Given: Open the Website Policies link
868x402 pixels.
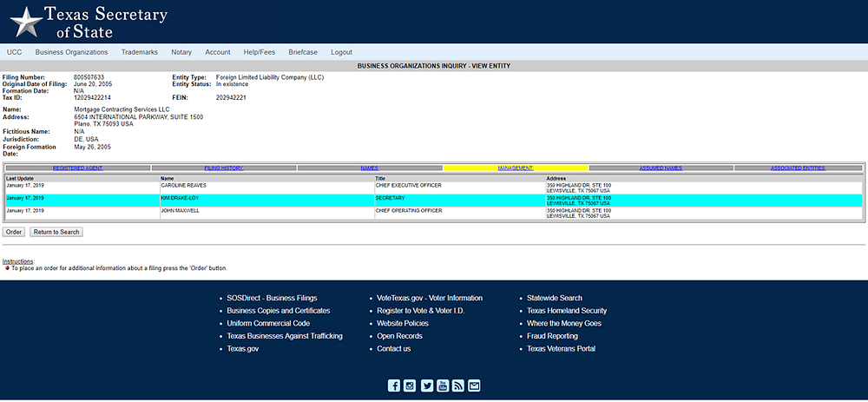Looking at the screenshot, I should [403, 323].
